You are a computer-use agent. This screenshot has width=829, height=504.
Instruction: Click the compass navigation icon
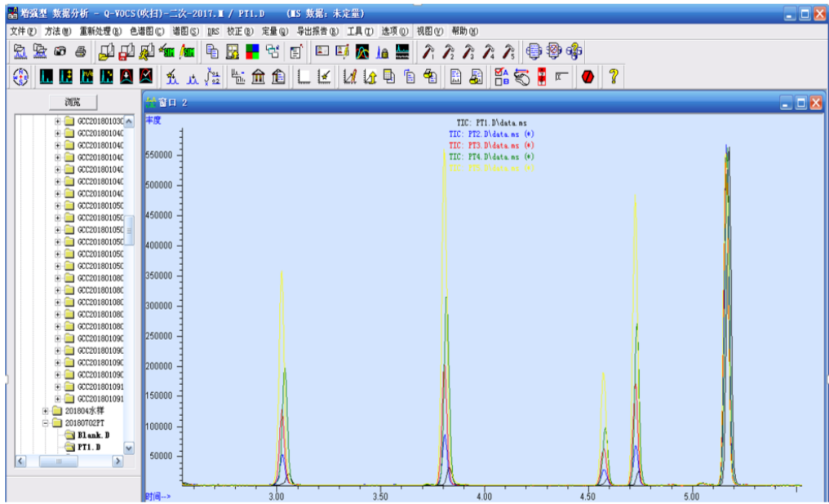pos(22,77)
